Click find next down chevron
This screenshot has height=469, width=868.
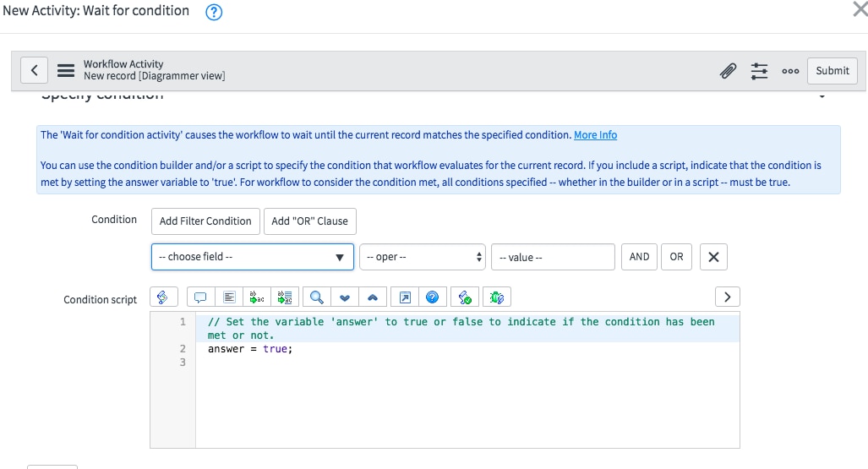click(345, 297)
